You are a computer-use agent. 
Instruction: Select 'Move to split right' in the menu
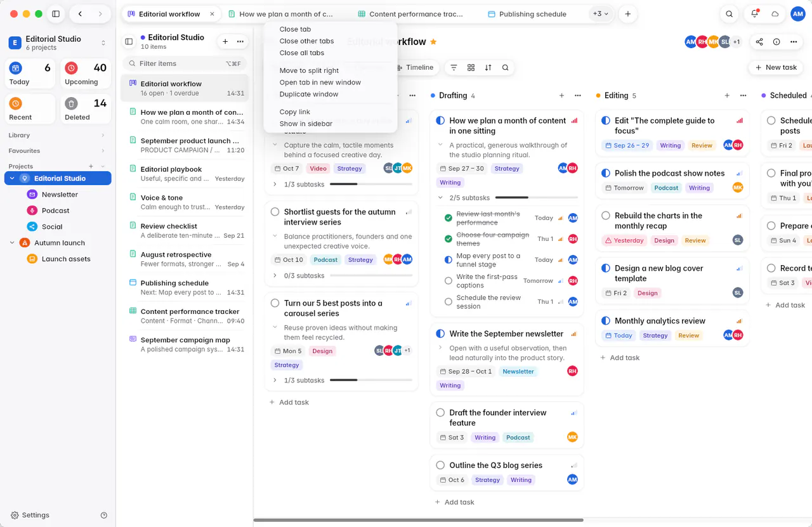coord(309,71)
